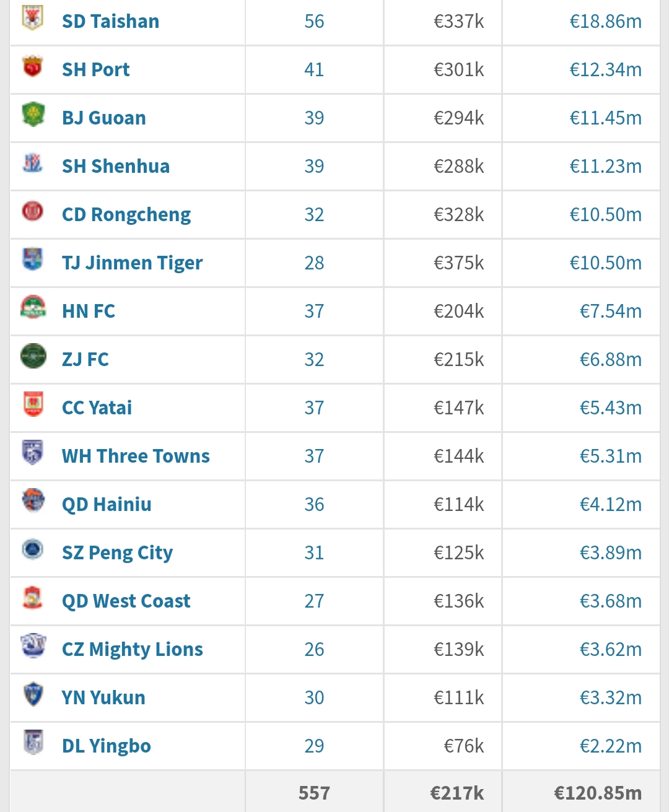This screenshot has height=812, width=669.
Task: Open the QD West Coast team link
Action: point(126,601)
